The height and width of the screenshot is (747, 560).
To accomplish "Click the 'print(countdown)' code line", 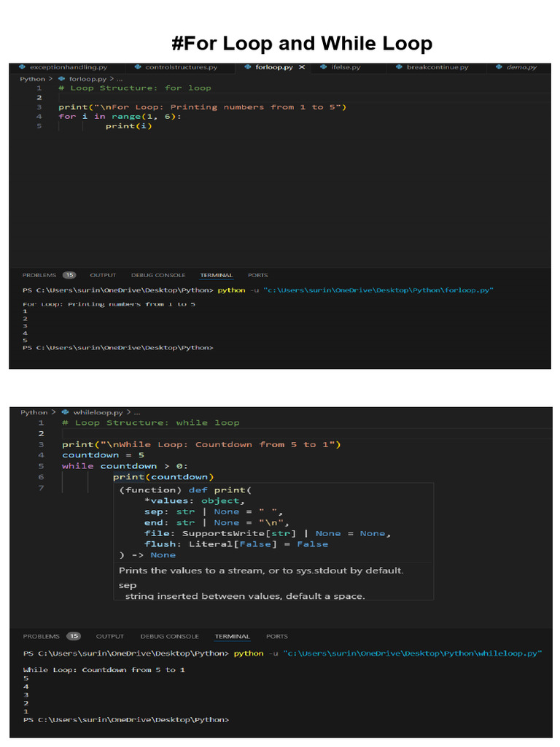I will (x=163, y=477).
